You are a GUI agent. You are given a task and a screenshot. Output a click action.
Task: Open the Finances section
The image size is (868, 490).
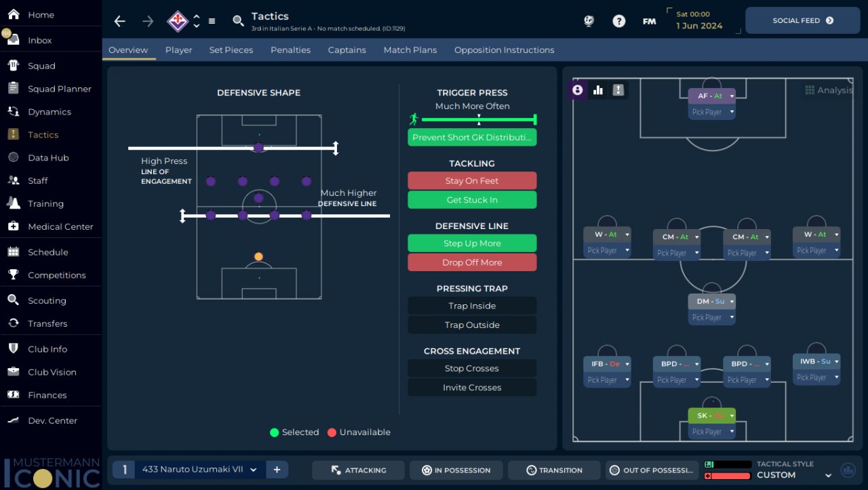pyautogui.click(x=47, y=395)
